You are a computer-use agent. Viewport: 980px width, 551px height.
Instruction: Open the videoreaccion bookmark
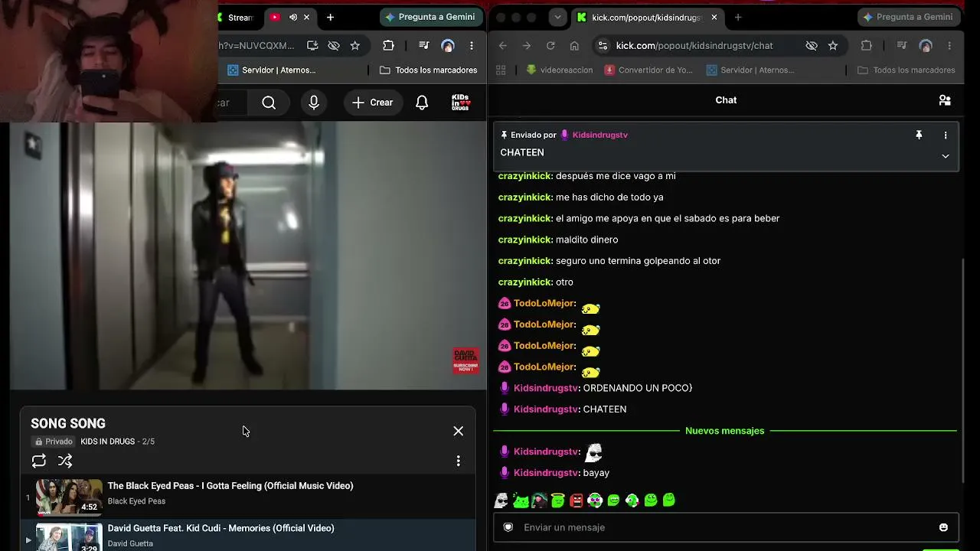(x=560, y=70)
